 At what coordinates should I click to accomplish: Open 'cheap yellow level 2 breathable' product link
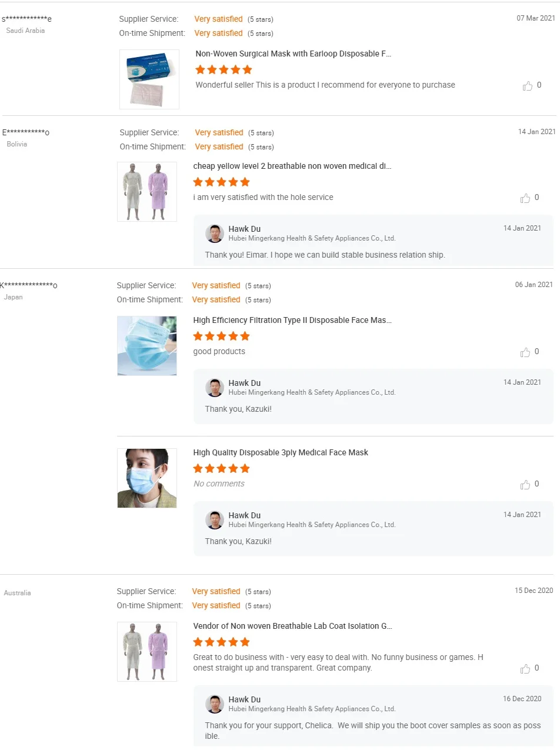point(292,166)
